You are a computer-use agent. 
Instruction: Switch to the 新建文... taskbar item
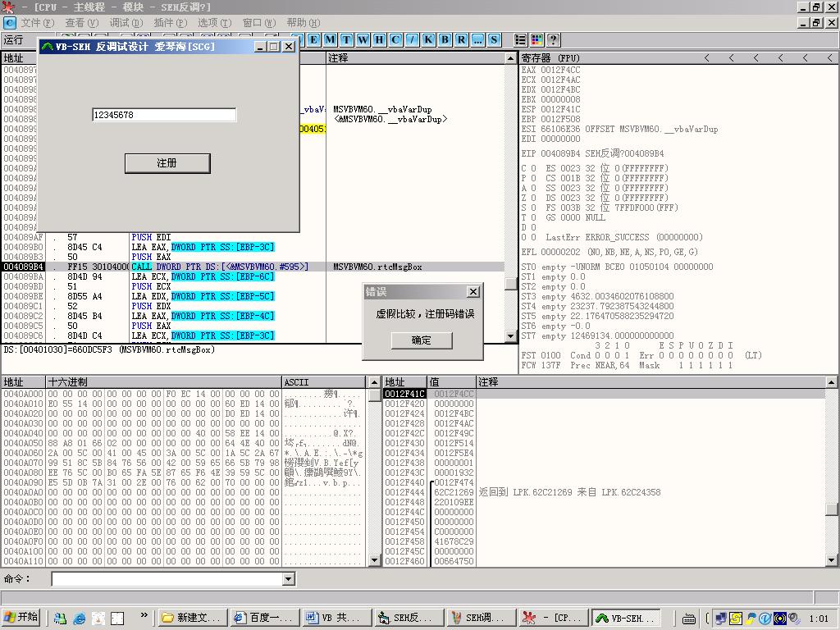click(193, 618)
